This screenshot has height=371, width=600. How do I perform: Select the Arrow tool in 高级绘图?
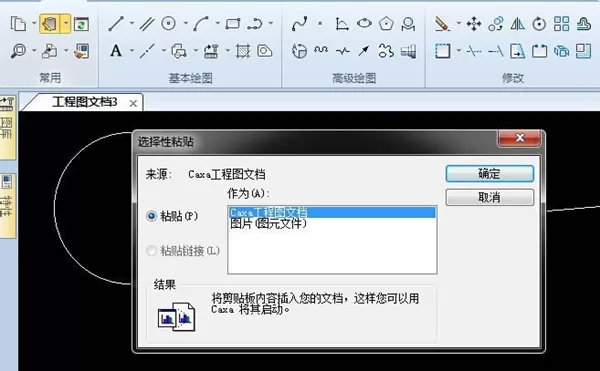[364, 50]
